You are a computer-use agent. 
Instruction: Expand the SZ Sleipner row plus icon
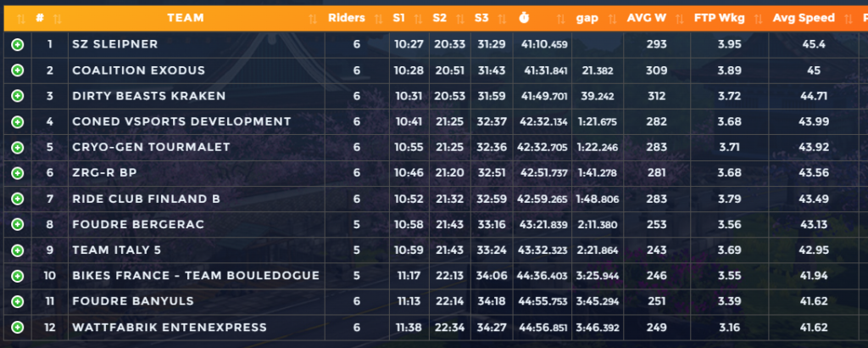(18, 44)
